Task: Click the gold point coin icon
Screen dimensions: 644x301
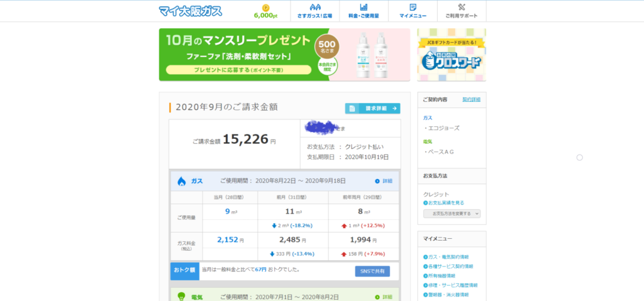Action: (x=265, y=7)
